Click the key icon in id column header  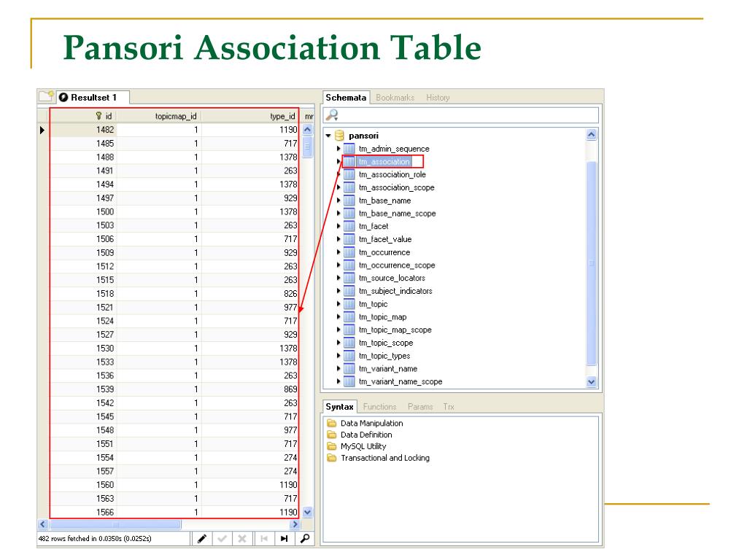98,116
